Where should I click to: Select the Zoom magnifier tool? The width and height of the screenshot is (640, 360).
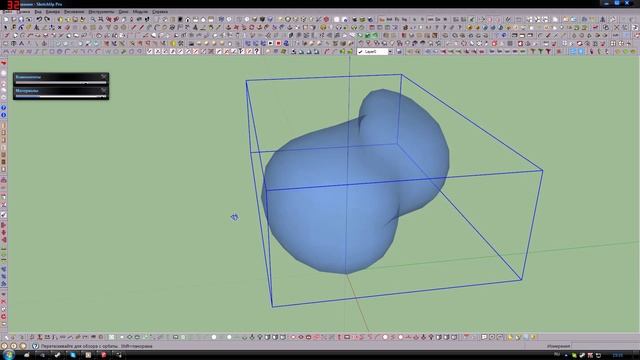[x=93, y=19]
